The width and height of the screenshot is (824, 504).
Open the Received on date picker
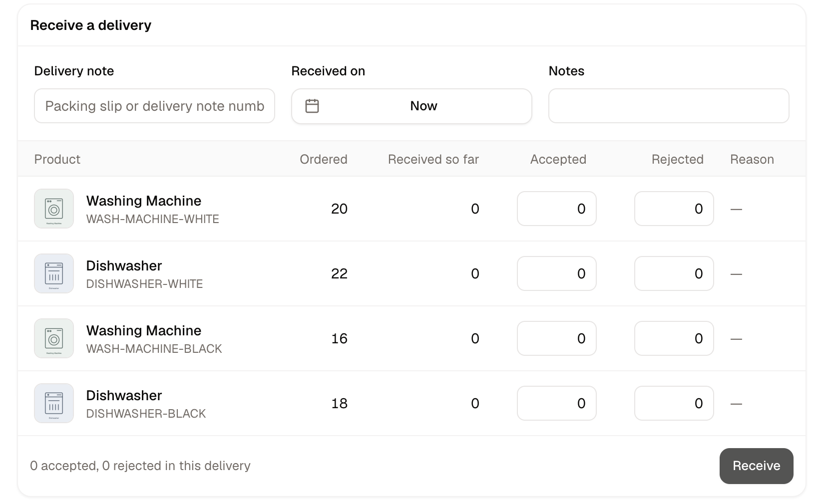pyautogui.click(x=412, y=106)
